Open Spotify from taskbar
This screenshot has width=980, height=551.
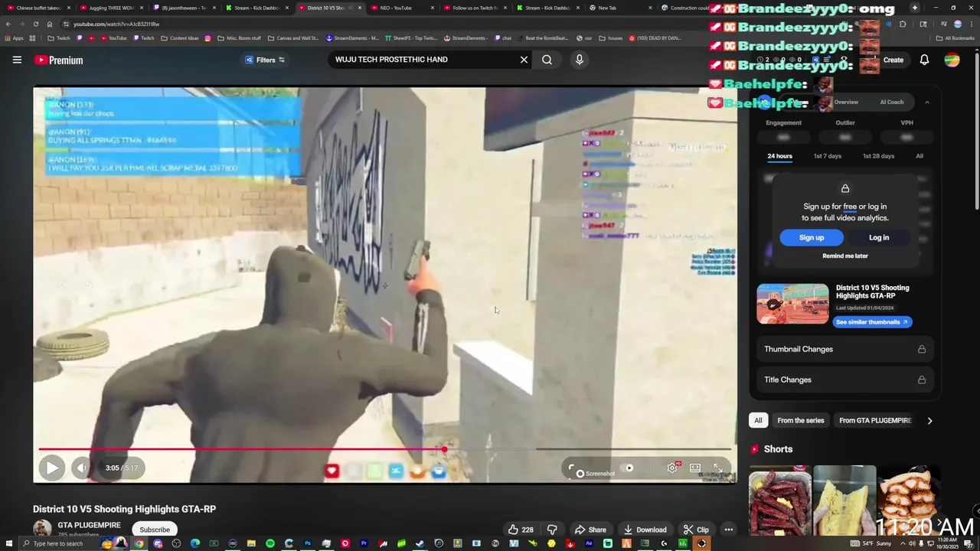coord(270,543)
